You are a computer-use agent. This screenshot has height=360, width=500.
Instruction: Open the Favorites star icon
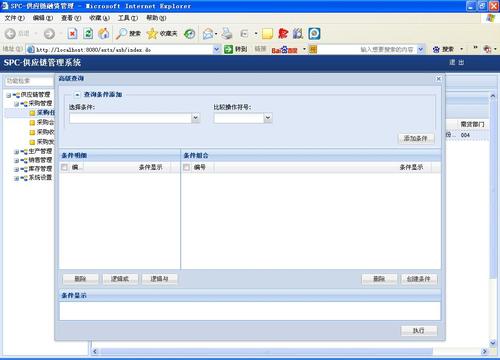[x=152, y=33]
